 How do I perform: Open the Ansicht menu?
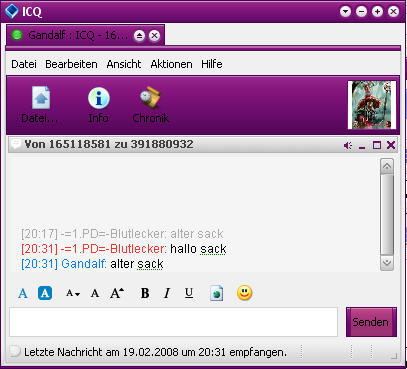point(124,64)
